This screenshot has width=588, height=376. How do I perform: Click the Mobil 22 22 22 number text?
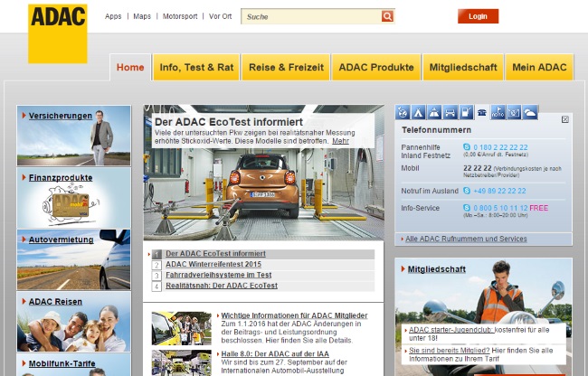[477, 168]
